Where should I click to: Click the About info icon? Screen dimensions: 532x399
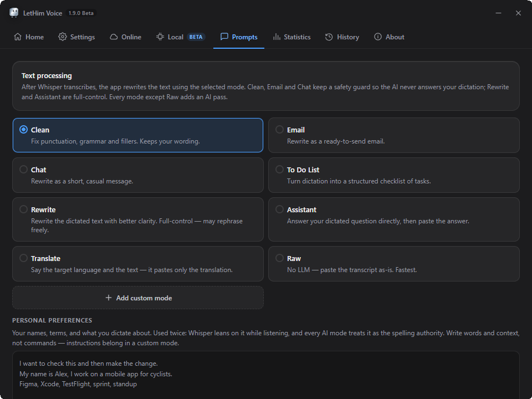pos(377,37)
